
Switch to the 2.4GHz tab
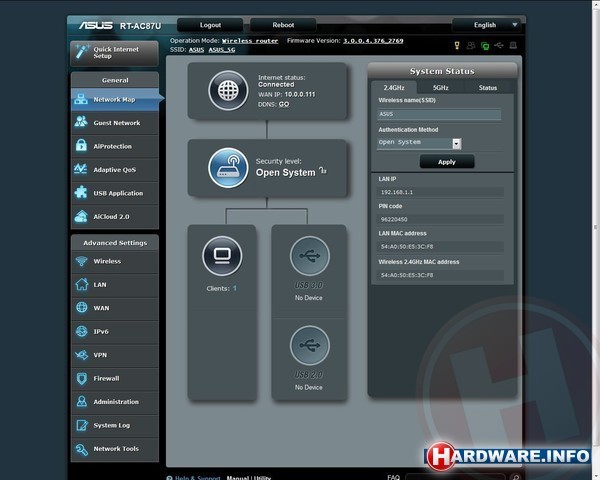click(x=394, y=88)
